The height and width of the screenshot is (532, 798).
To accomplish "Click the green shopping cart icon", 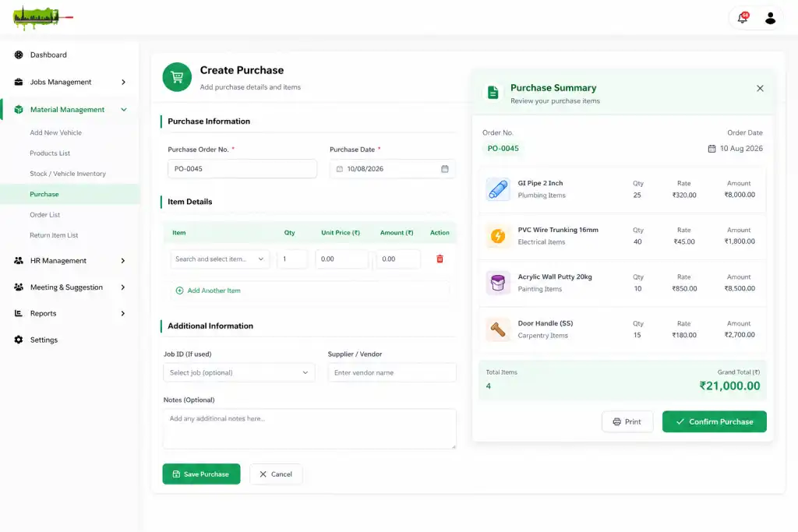I will tap(177, 77).
